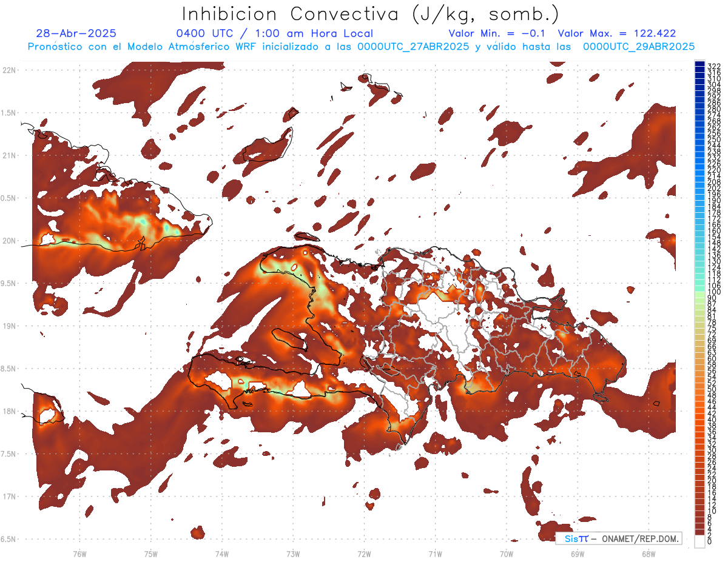Click the '68W' longitude label

pos(649,554)
